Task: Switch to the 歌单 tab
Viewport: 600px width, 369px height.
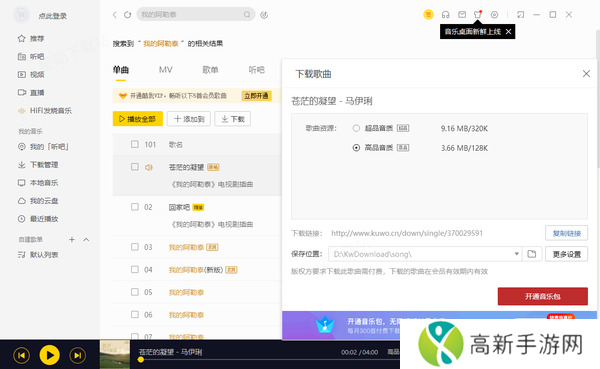Action: point(210,70)
